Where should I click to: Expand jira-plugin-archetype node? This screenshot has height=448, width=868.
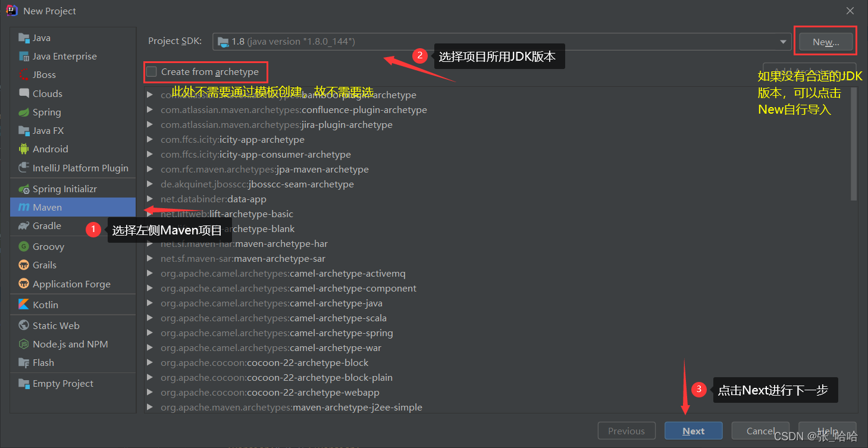point(149,125)
